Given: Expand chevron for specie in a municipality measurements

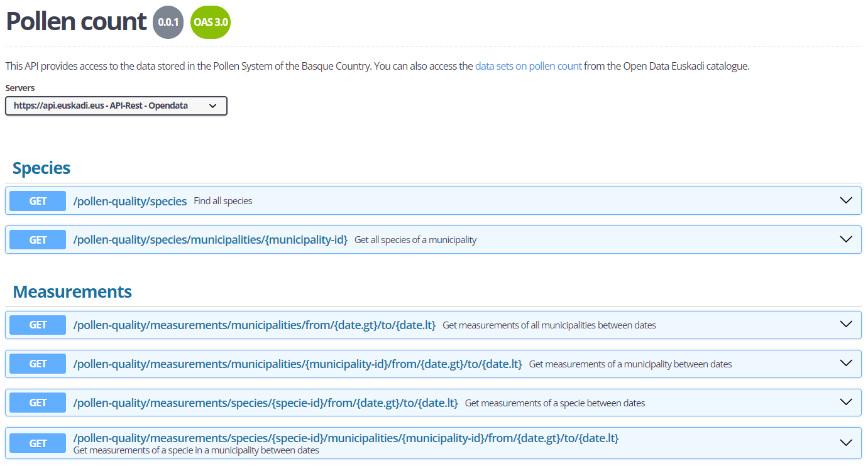Looking at the screenshot, I should (846, 443).
